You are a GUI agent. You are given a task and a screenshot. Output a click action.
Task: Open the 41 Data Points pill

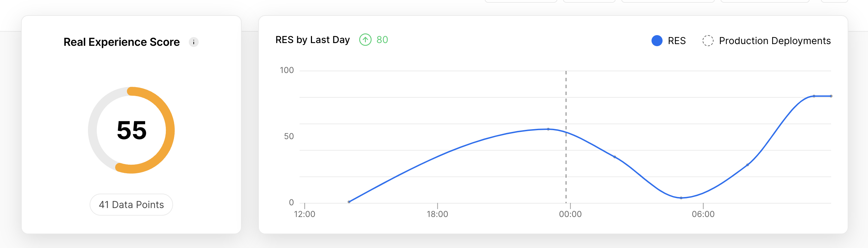pyautogui.click(x=131, y=205)
